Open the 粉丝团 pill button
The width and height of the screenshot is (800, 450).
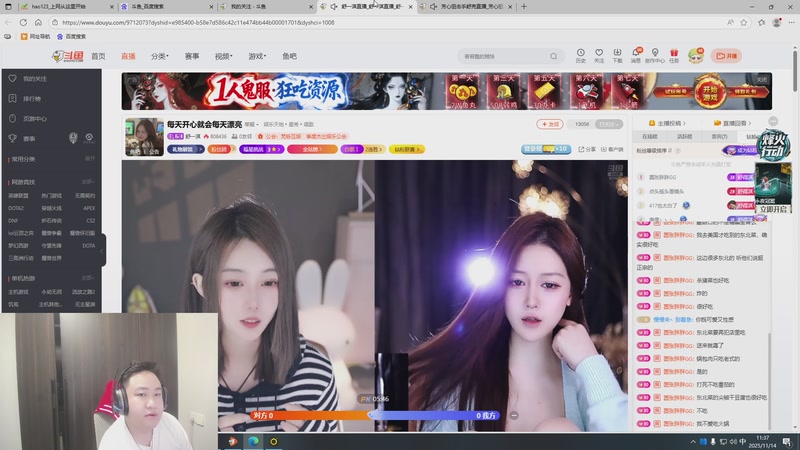pyautogui.click(x=221, y=149)
